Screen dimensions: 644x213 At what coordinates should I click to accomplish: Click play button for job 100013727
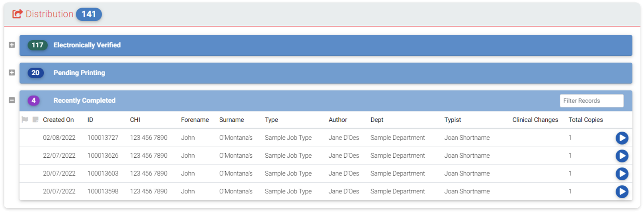(x=622, y=138)
